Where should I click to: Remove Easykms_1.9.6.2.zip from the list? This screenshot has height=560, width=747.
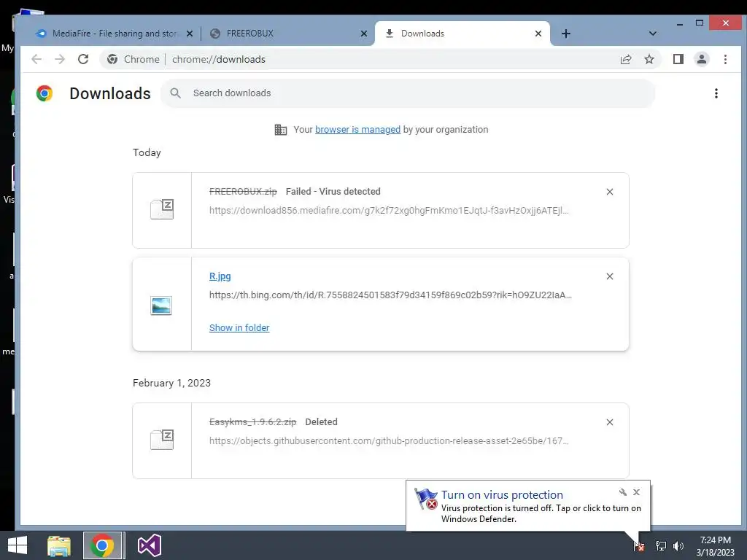coord(609,422)
